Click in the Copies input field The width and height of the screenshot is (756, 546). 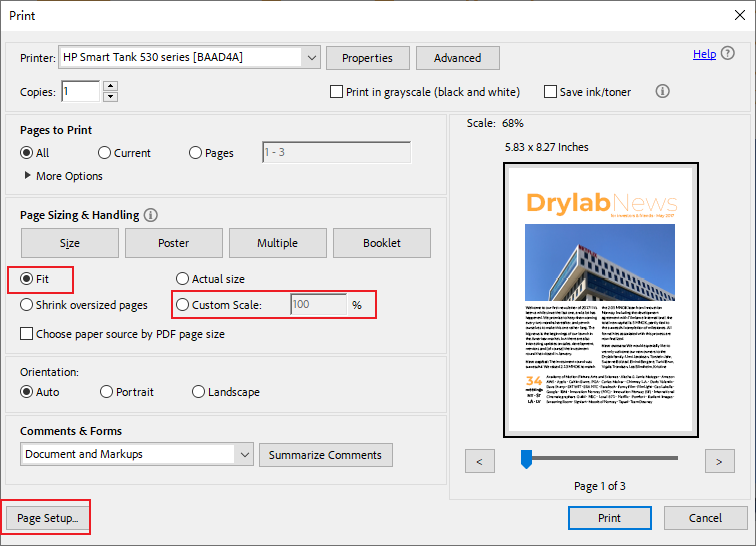pos(81,91)
